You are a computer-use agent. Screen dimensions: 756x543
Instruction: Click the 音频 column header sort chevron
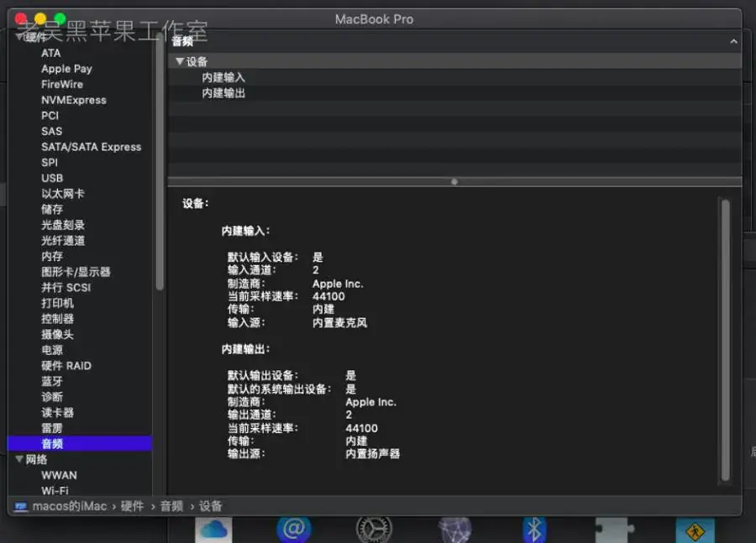tap(733, 41)
